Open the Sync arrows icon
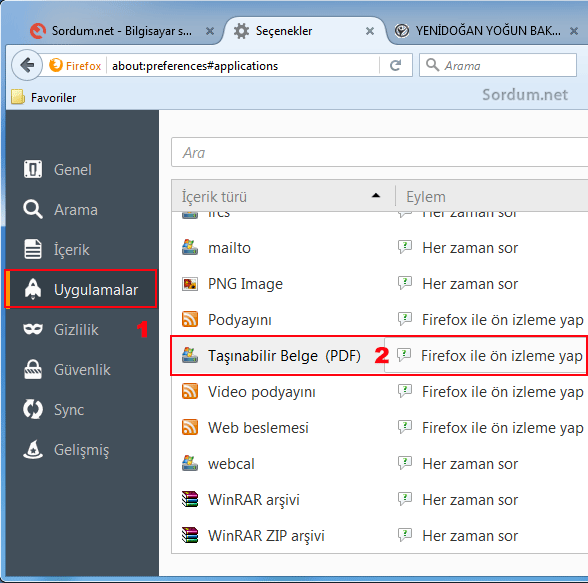The image size is (588, 583). pos(33,409)
